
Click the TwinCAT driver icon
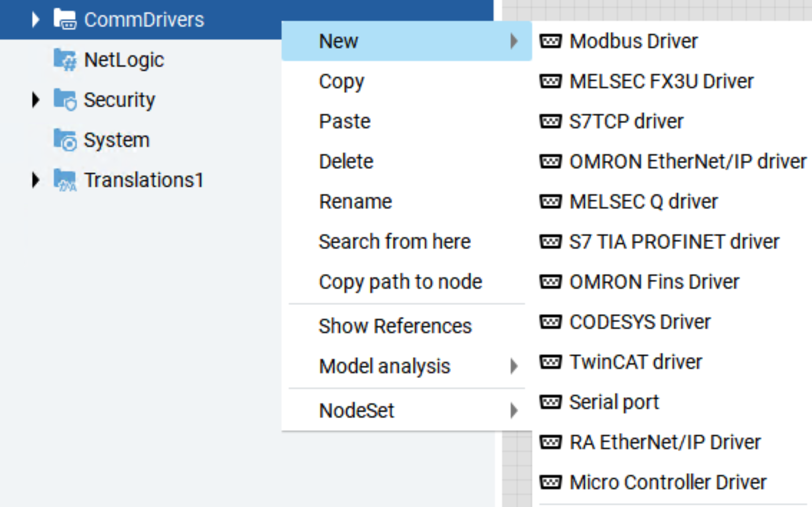point(550,362)
